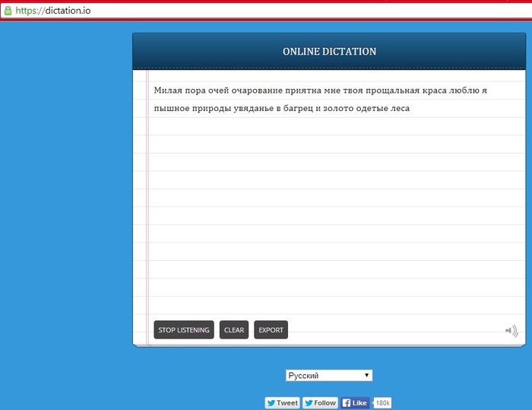Click the Twitter Follow button
Screen dimensions: 532x410
[320, 403]
